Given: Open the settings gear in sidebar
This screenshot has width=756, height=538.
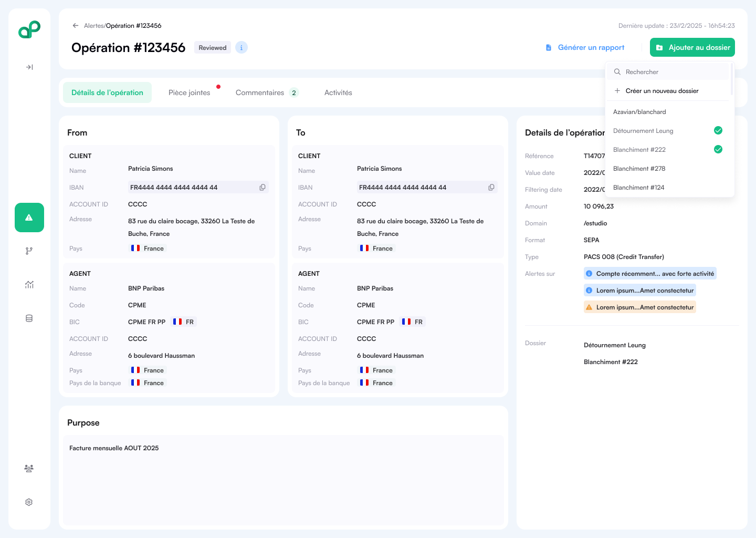Looking at the screenshot, I should pos(29,502).
